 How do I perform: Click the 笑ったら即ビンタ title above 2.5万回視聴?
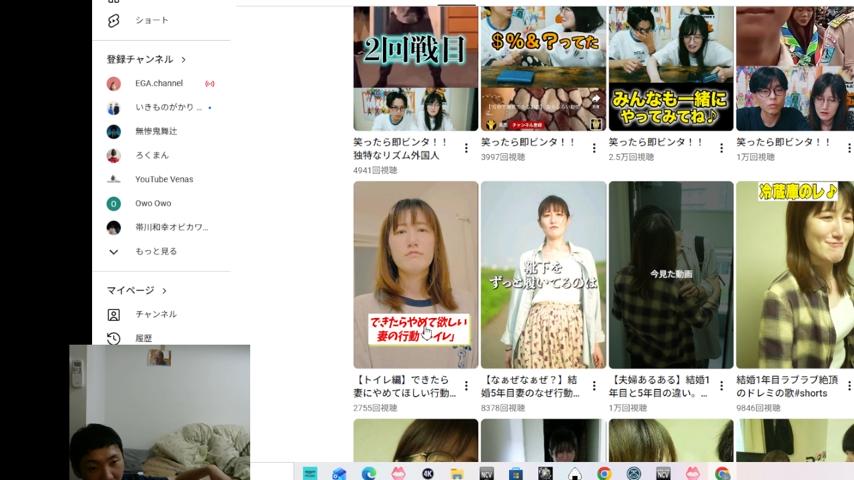coord(656,142)
